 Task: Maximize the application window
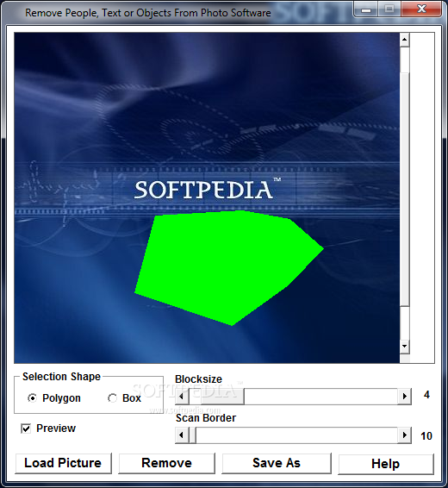coord(389,9)
